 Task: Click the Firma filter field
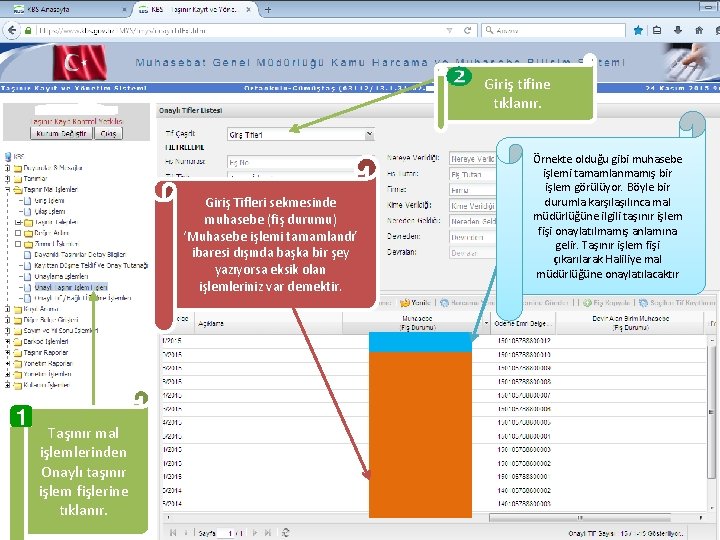pyautogui.click(x=473, y=190)
